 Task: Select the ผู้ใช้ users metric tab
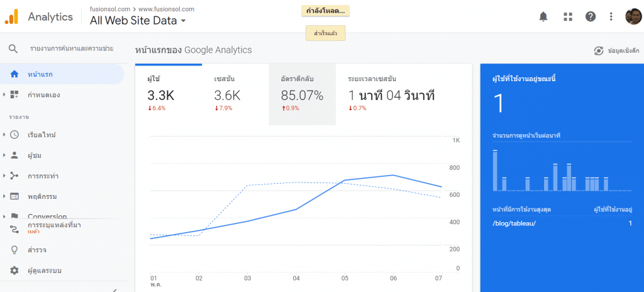[169, 94]
